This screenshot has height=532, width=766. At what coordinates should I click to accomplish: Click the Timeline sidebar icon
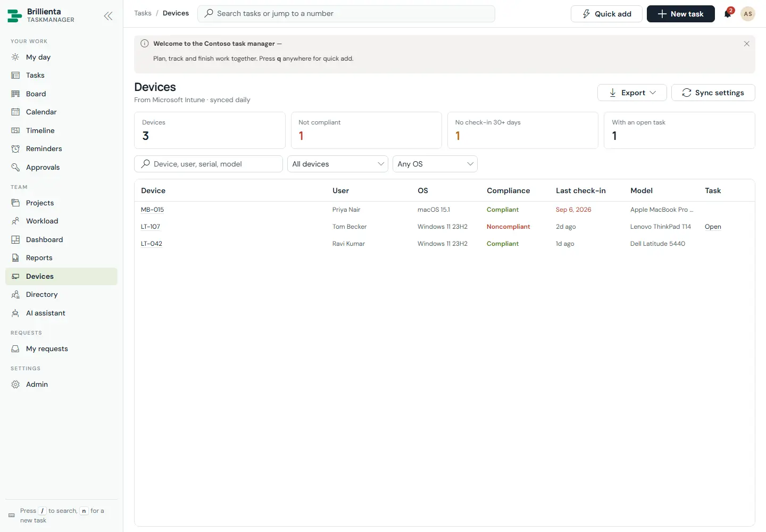(x=15, y=130)
